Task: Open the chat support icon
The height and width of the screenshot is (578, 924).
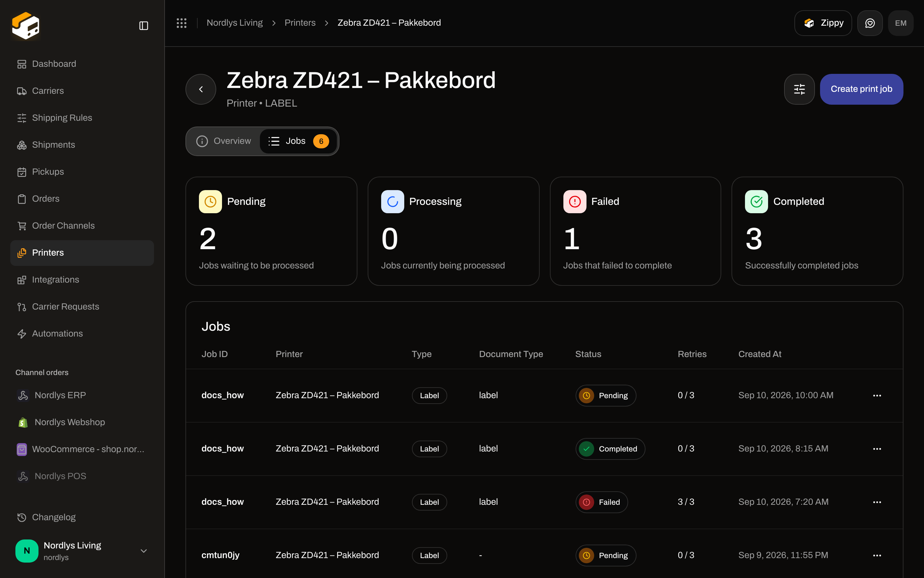Action: tap(870, 23)
